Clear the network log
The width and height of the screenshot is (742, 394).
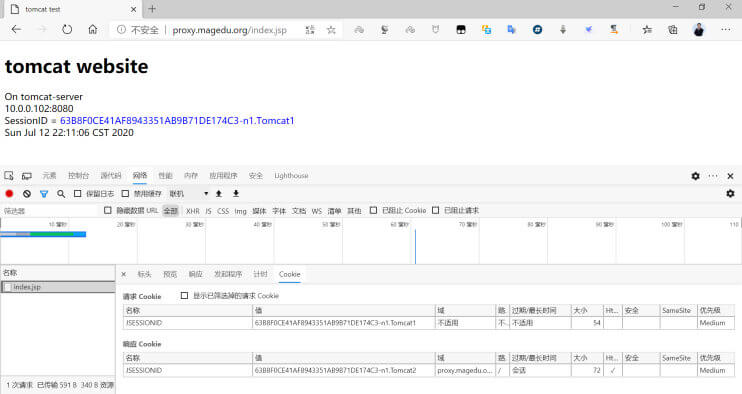click(27, 193)
